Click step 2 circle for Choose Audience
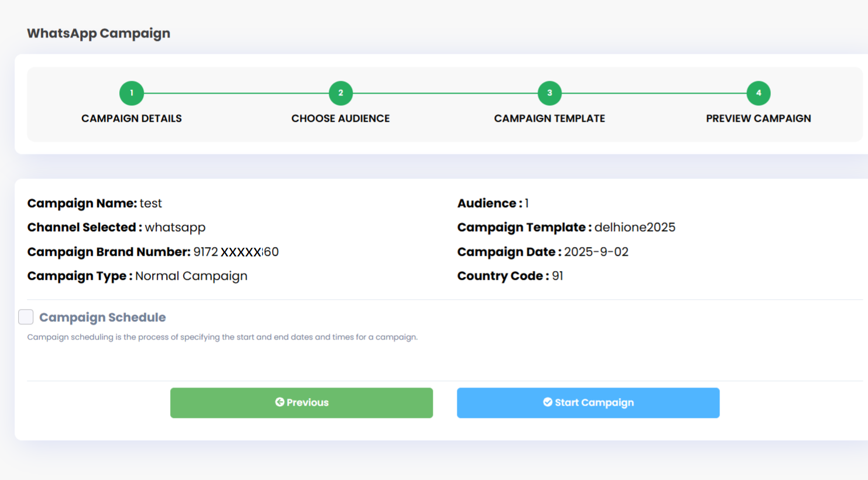 340,93
